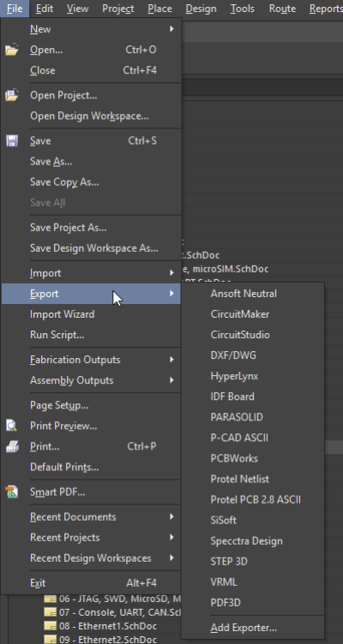The width and height of the screenshot is (343, 644).
Task: Click the Open folder icon
Action: click(x=12, y=50)
